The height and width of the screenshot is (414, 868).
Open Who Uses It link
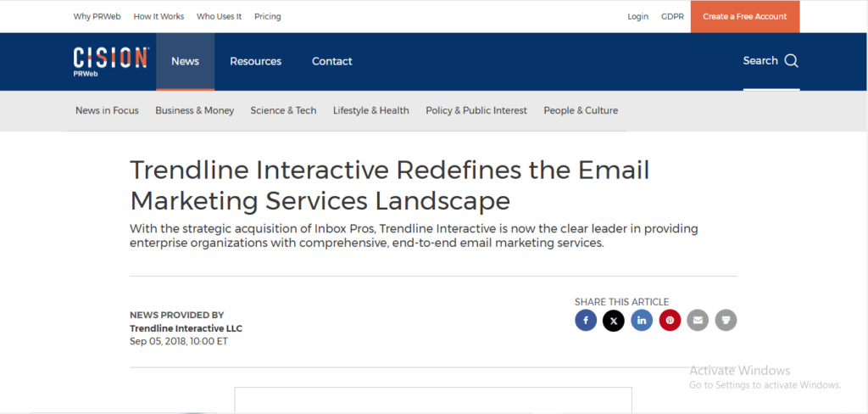pyautogui.click(x=220, y=17)
